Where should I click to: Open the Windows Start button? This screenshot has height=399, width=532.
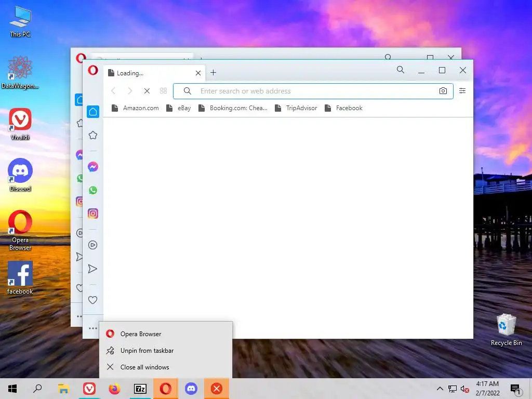point(12,389)
